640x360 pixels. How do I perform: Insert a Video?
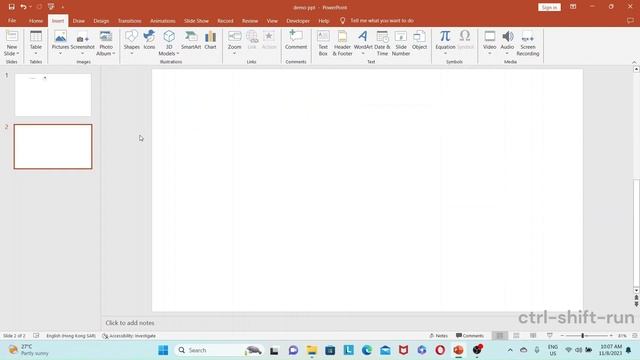tap(489, 43)
